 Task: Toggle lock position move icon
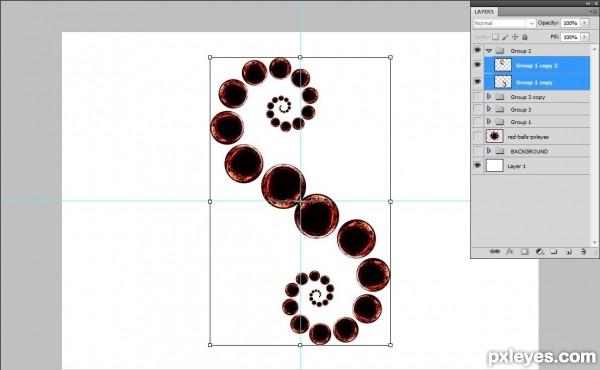click(515, 37)
